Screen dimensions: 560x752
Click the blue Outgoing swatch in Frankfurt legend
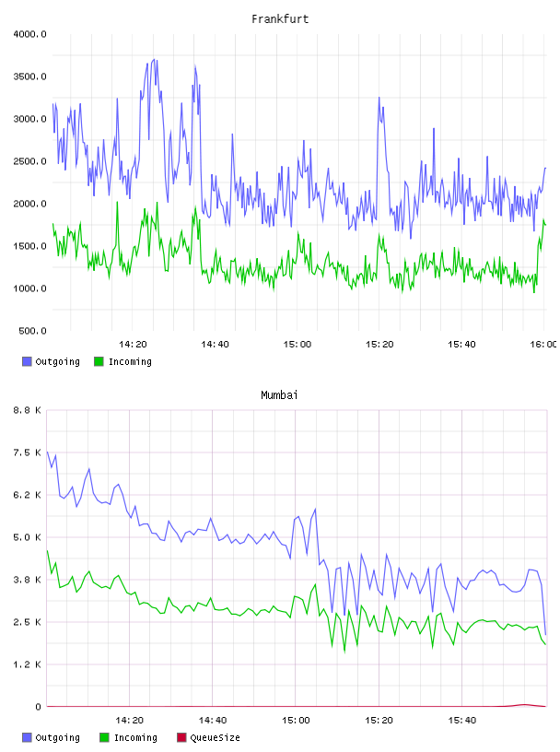[27, 361]
